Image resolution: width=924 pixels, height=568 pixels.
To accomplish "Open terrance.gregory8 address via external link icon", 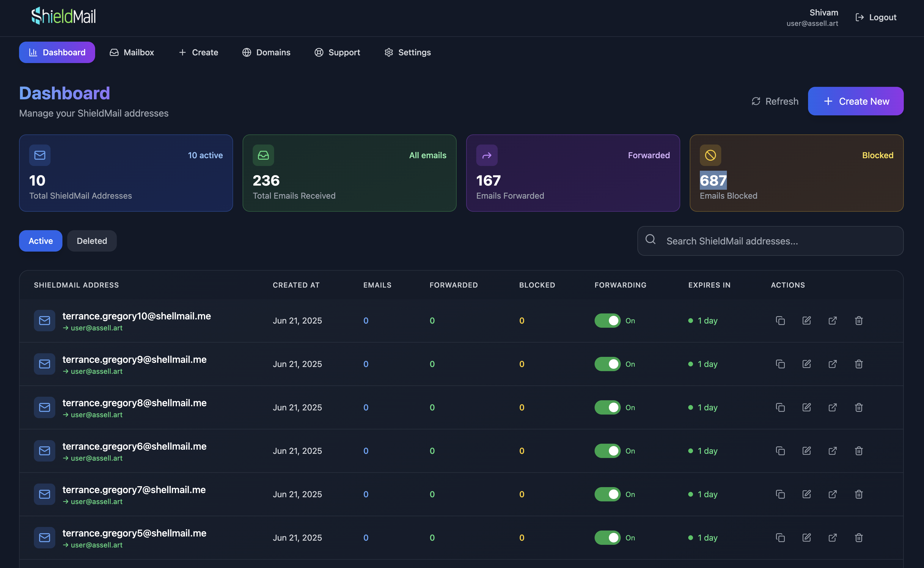I will [832, 407].
